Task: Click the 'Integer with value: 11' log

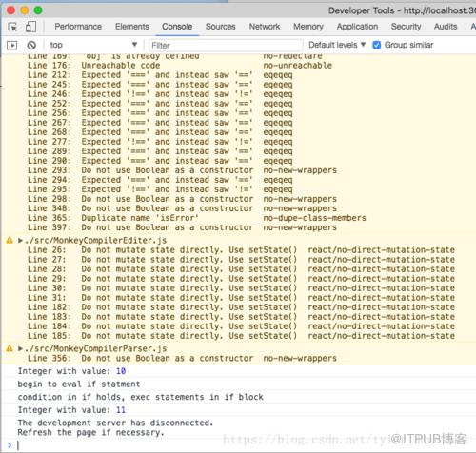Action: pyautogui.click(x=71, y=410)
